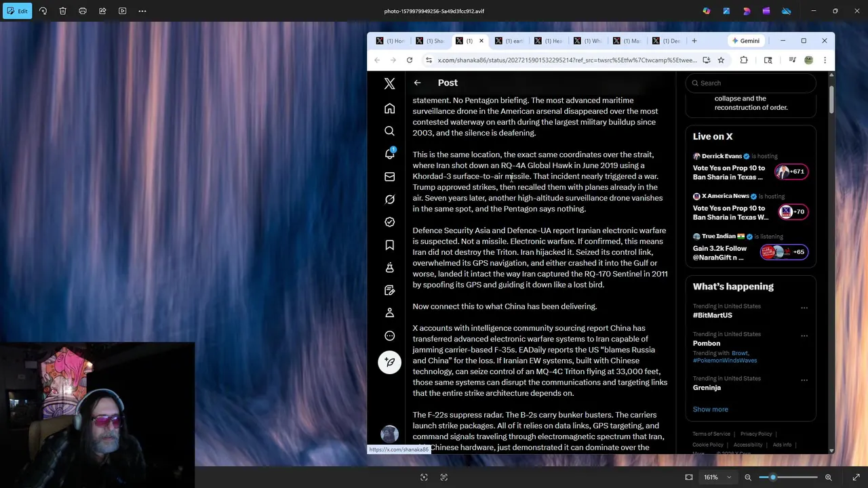Open Notifications bell in X sidebar
This screenshot has height=488, width=868.
click(x=389, y=154)
